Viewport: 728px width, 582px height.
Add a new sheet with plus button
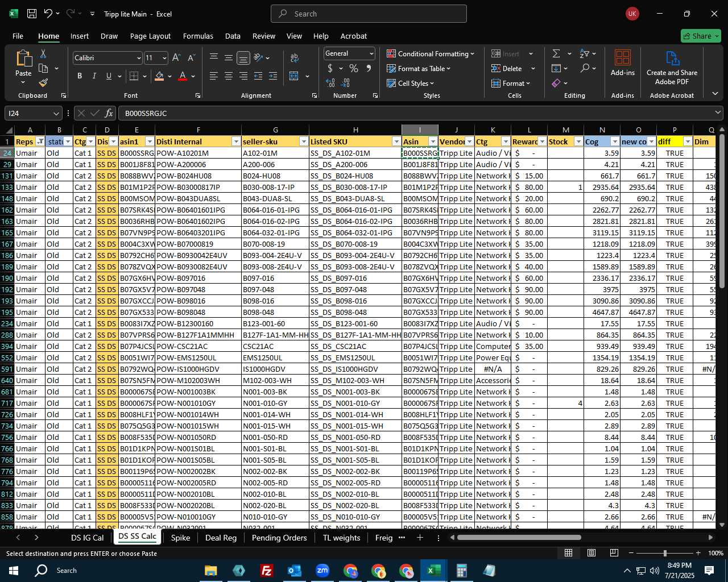[x=420, y=538]
